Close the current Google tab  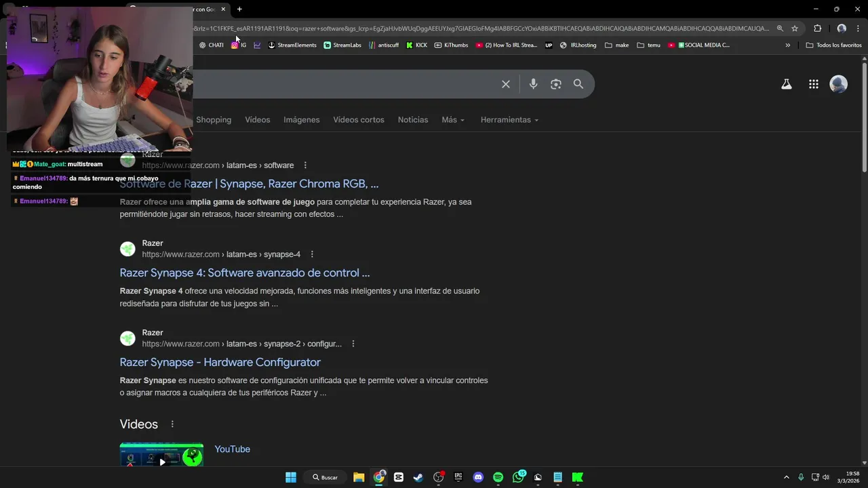tap(223, 9)
